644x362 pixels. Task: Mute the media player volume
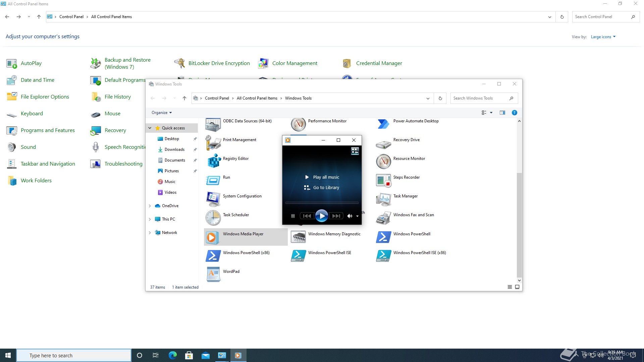click(350, 216)
